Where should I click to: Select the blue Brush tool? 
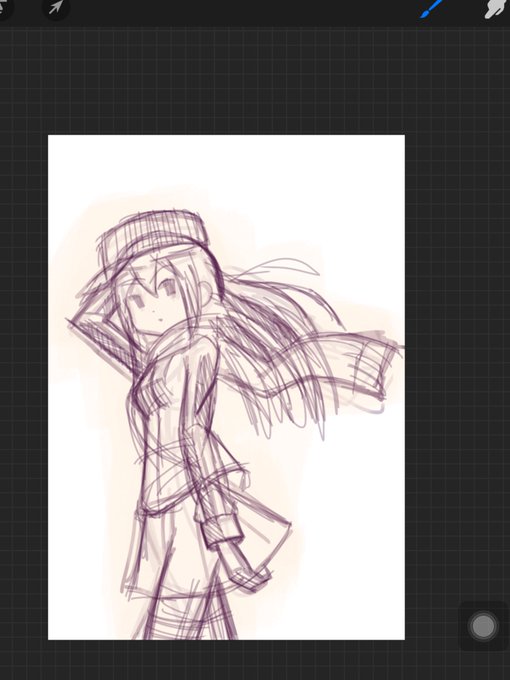[432, 9]
